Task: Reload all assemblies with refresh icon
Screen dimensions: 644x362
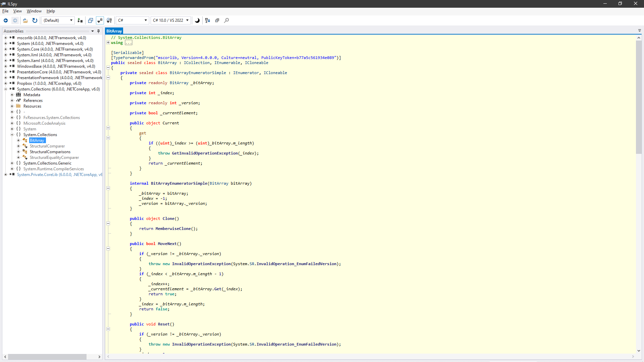Action: pyautogui.click(x=35, y=20)
